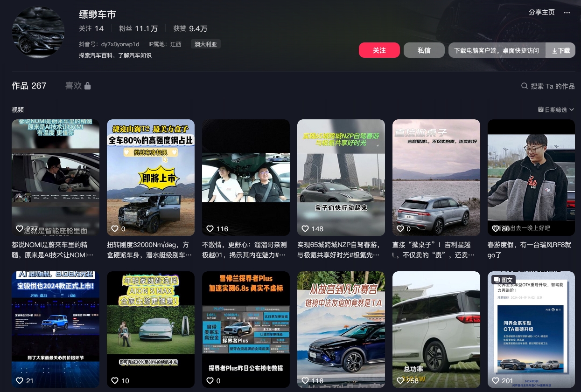Open the 65城跨城NZP video thumbnail
This screenshot has height=392, width=581.
click(x=341, y=178)
